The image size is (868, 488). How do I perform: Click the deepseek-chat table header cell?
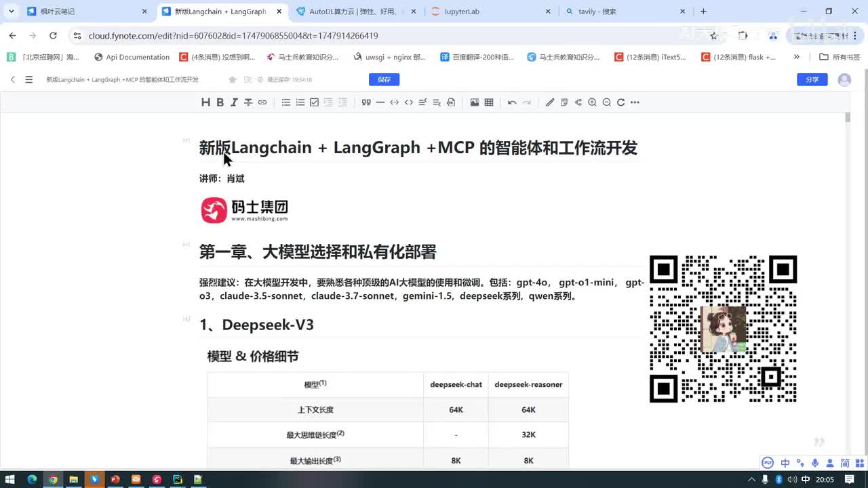coord(456,384)
